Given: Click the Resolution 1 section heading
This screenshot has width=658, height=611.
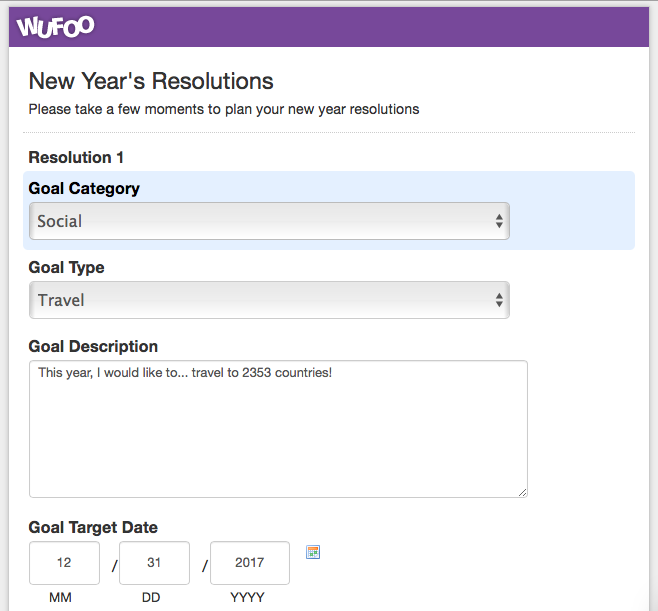Looking at the screenshot, I should [76, 157].
